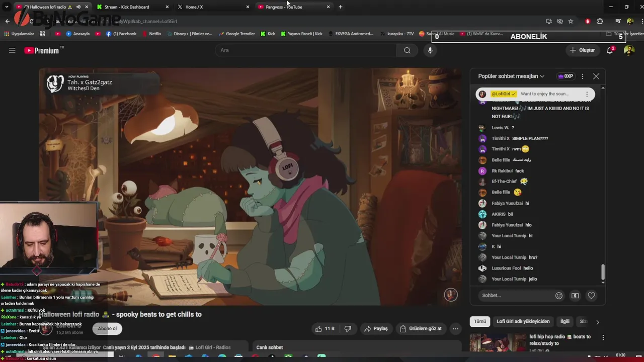
Task: Like the video with thumbs up
Action: tap(325, 329)
